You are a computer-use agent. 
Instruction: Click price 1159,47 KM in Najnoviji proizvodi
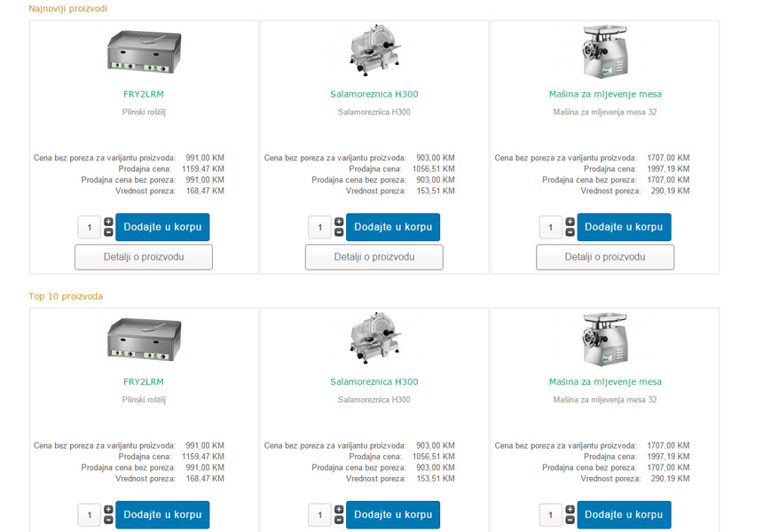click(203, 169)
